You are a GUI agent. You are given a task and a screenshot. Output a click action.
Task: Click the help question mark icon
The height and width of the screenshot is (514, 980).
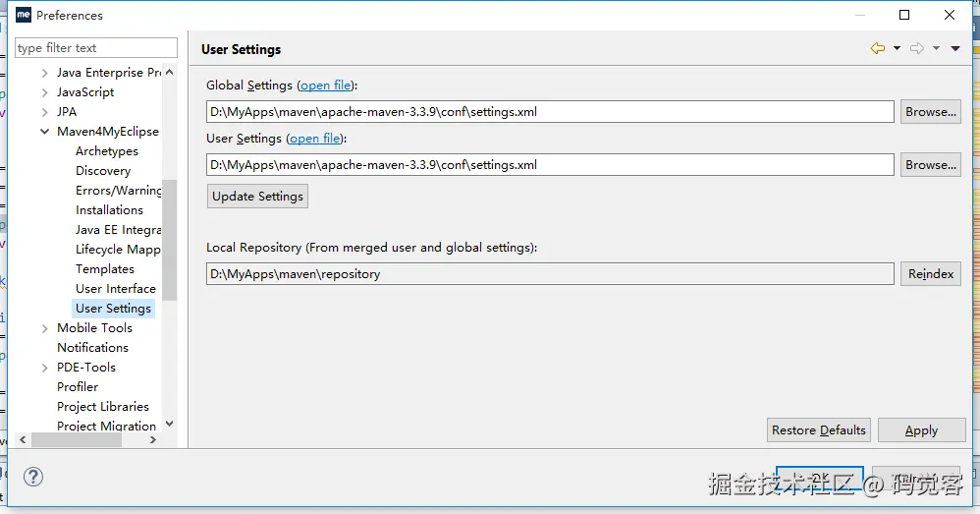33,477
